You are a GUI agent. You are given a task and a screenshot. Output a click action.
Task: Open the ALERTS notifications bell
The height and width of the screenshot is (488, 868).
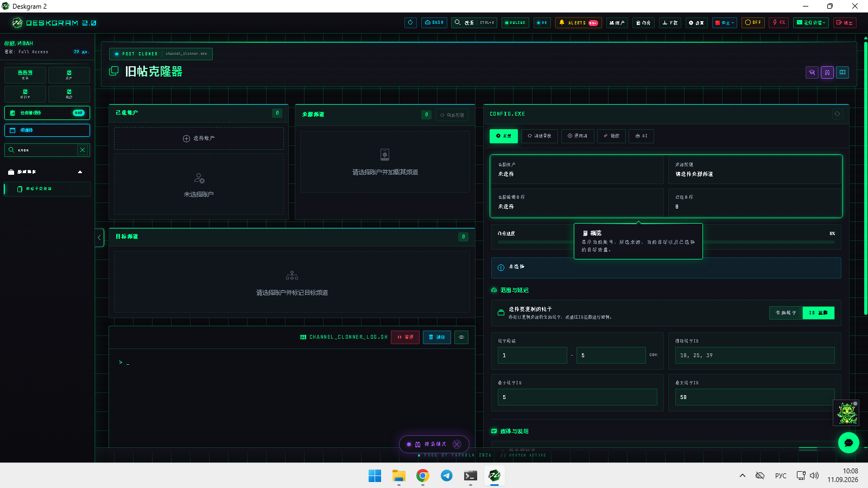point(579,23)
